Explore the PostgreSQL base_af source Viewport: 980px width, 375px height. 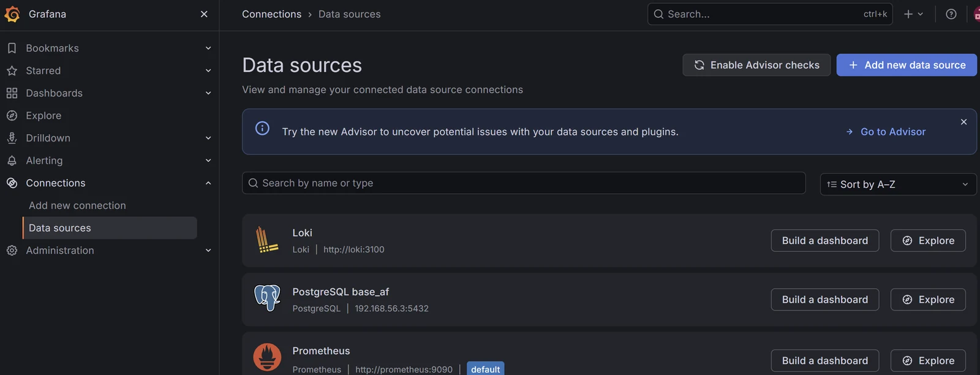click(928, 300)
